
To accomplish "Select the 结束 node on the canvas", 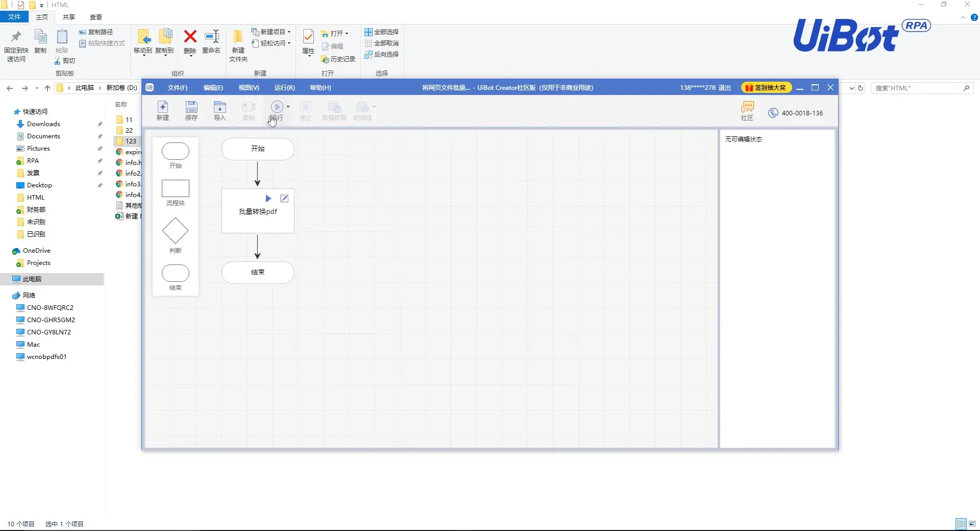I will click(x=258, y=272).
